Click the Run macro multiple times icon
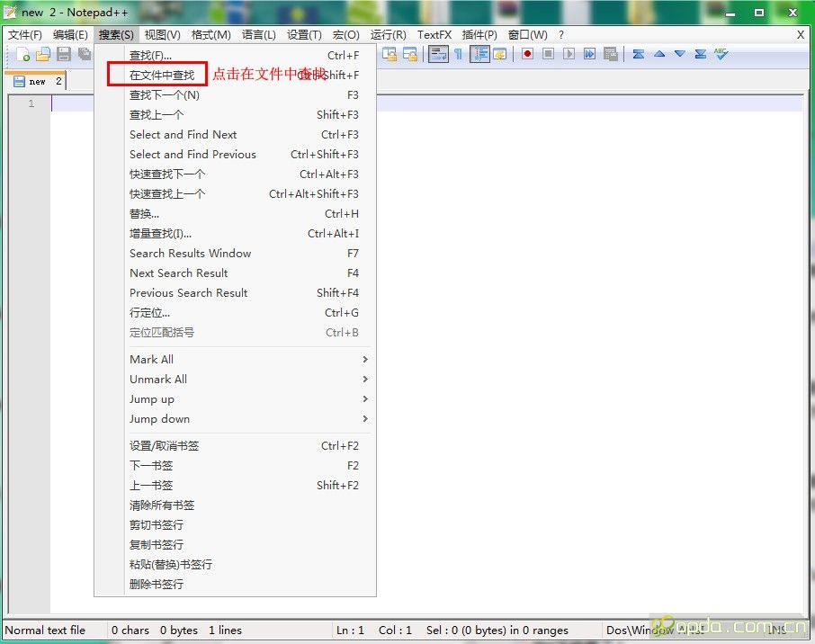The image size is (815, 644). tap(589, 54)
